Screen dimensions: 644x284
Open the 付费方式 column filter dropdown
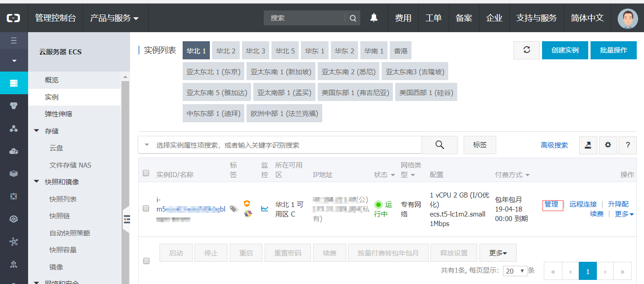point(528,175)
